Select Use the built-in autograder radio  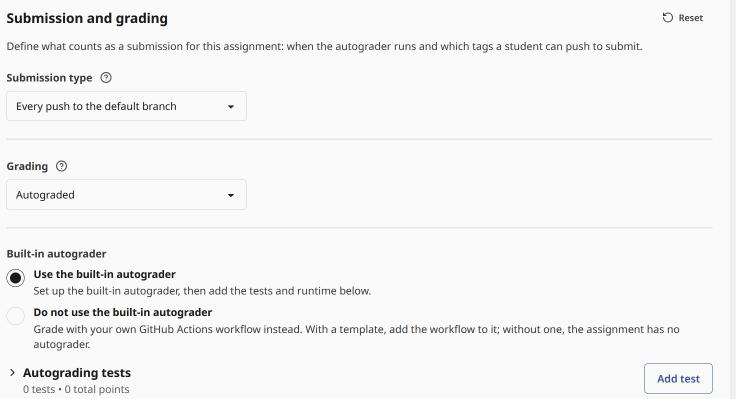(x=15, y=278)
